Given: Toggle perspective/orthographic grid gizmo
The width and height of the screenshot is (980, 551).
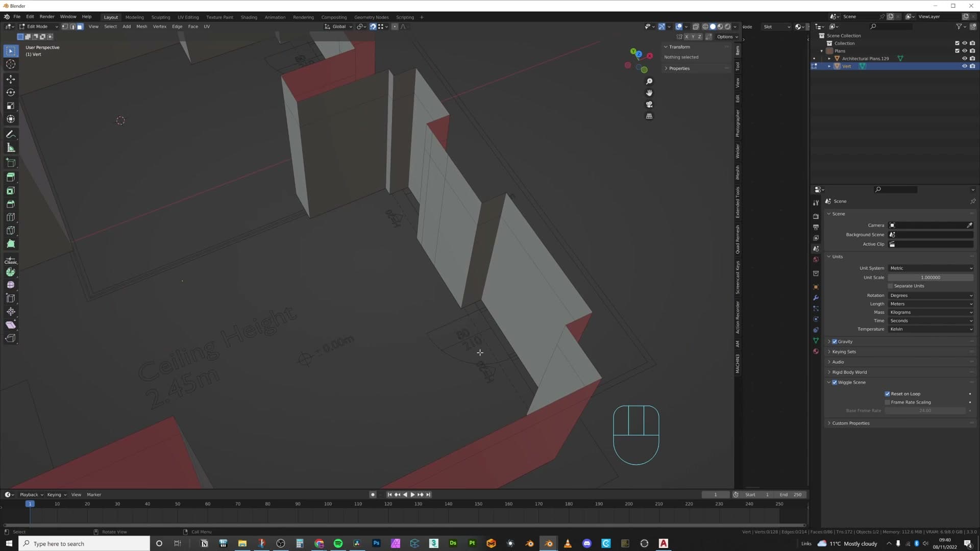Looking at the screenshot, I should pos(649,116).
